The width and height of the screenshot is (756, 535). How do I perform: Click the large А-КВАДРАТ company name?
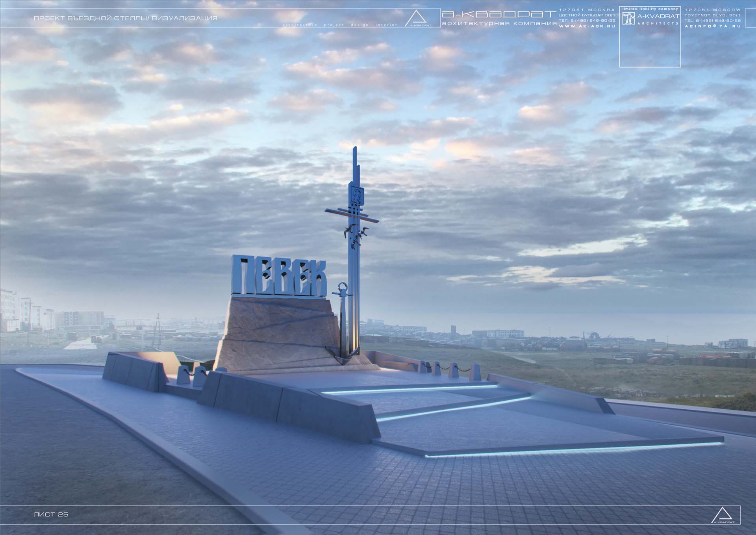click(499, 14)
